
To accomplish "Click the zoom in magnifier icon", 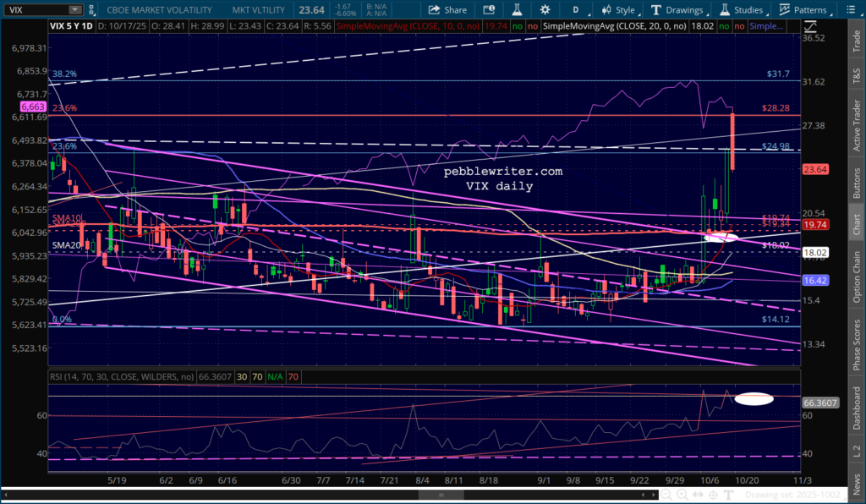I will coord(682,495).
